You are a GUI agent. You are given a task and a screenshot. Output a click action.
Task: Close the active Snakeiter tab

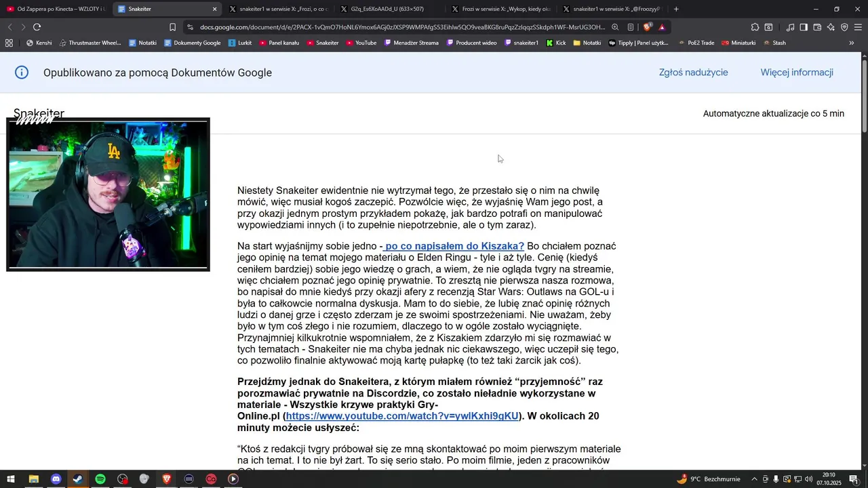click(x=215, y=9)
